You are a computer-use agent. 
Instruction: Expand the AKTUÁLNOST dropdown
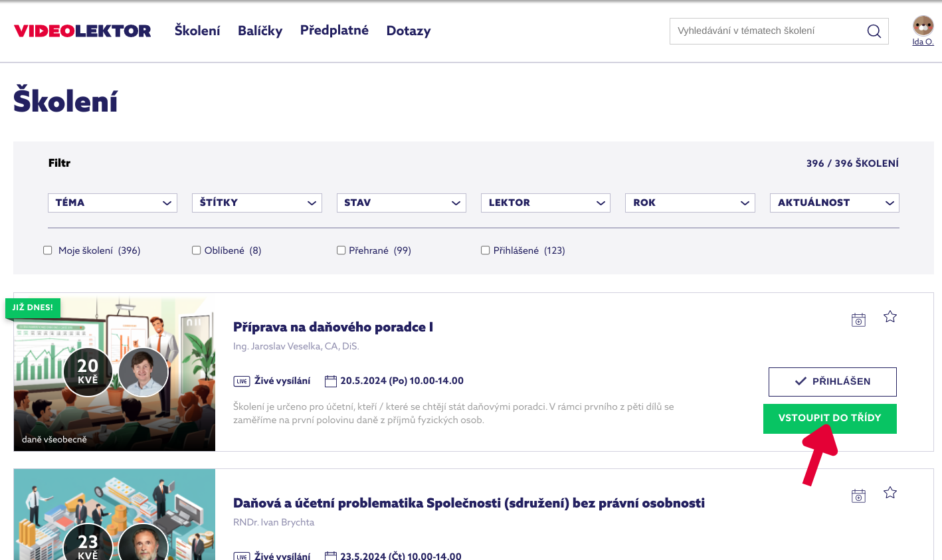(834, 203)
